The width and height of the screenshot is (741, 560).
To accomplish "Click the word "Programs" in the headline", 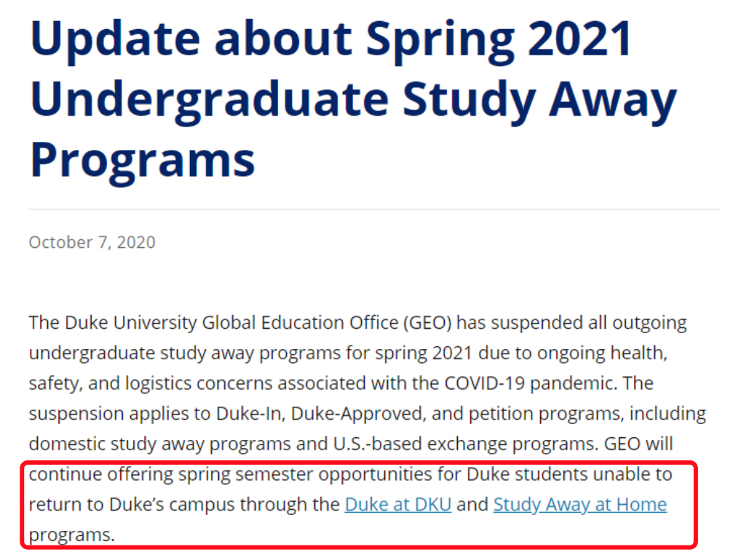I will 142,160.
